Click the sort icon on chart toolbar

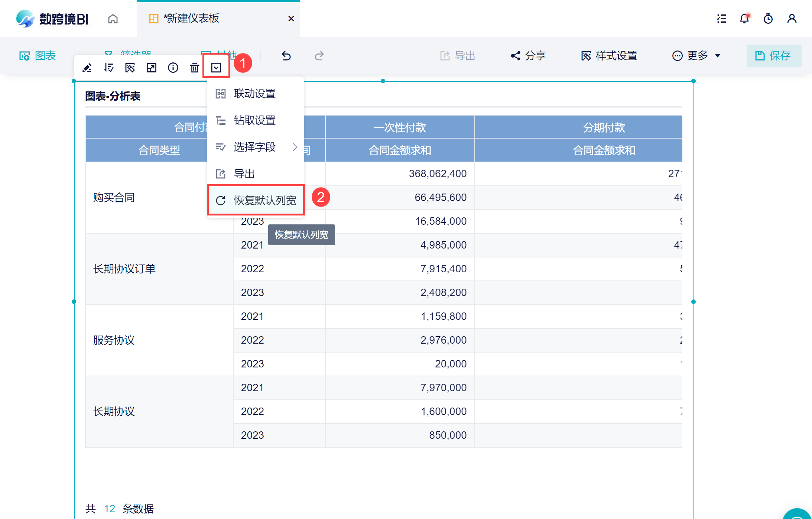pos(108,68)
